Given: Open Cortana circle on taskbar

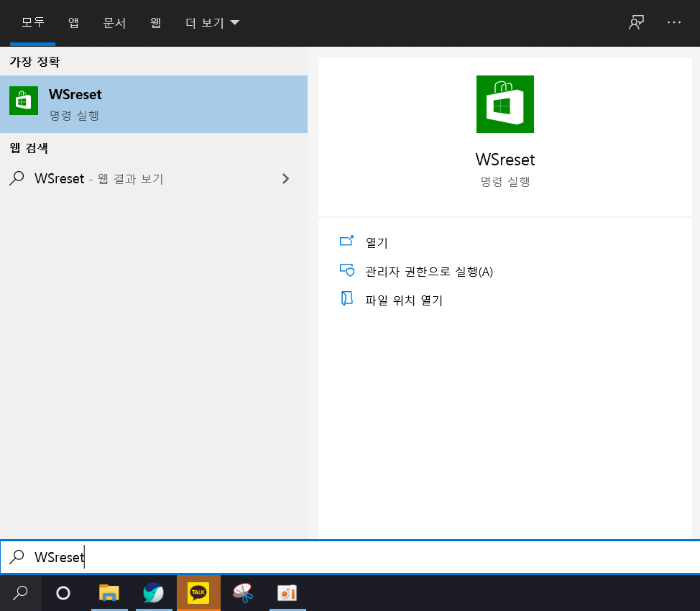Looking at the screenshot, I should click(x=63, y=593).
